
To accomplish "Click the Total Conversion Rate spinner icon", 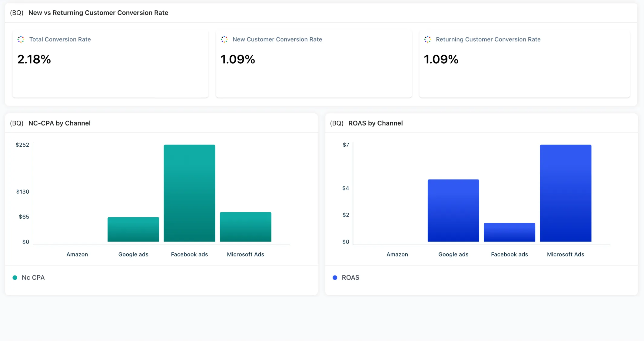I will pyautogui.click(x=21, y=39).
